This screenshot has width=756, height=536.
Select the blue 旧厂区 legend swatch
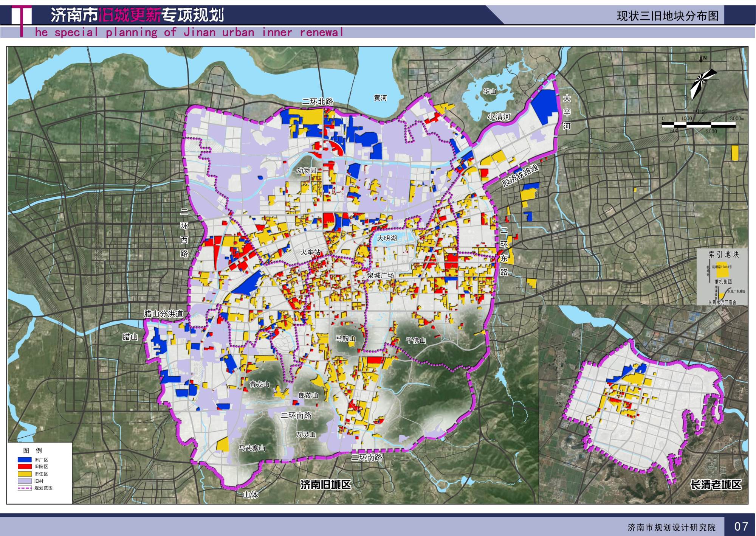coord(25,460)
